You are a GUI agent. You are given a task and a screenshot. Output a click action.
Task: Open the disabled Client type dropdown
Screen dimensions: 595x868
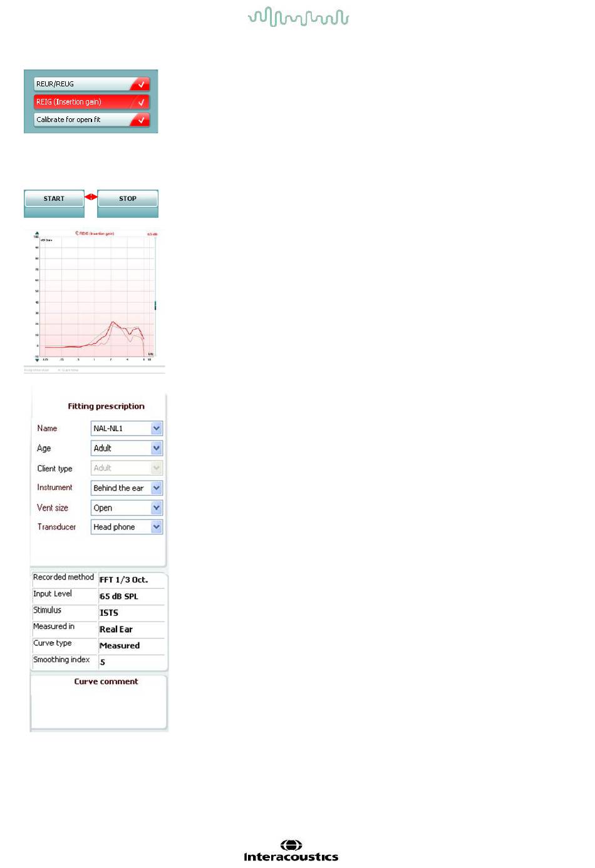pyautogui.click(x=127, y=467)
